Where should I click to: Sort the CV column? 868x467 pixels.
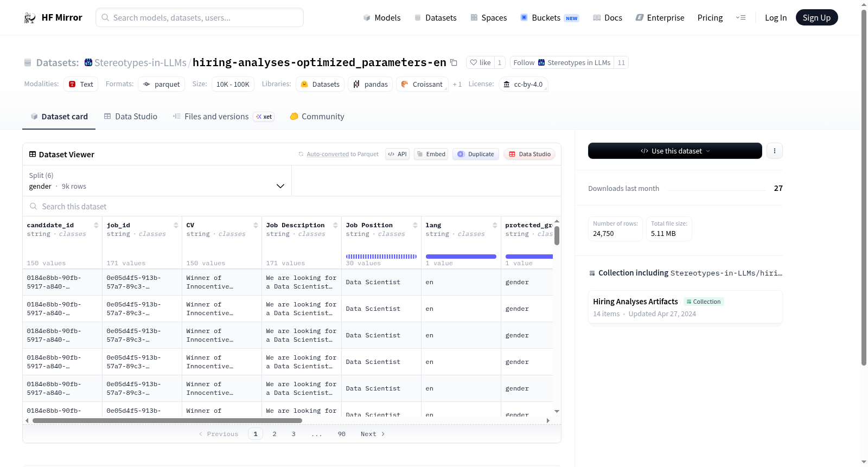pos(256,225)
